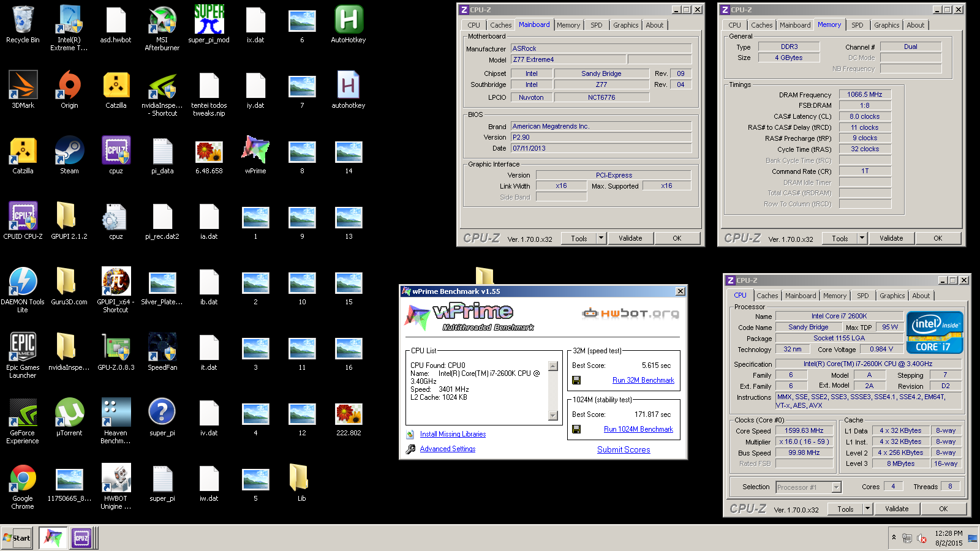Show hidden system tray icons

pos(894,538)
